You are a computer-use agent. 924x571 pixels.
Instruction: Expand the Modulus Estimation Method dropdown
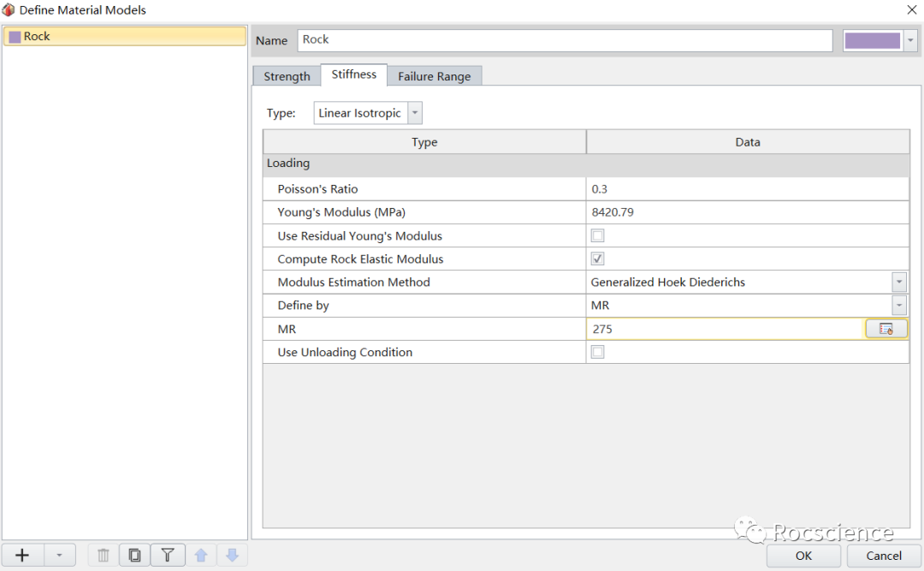pos(899,282)
